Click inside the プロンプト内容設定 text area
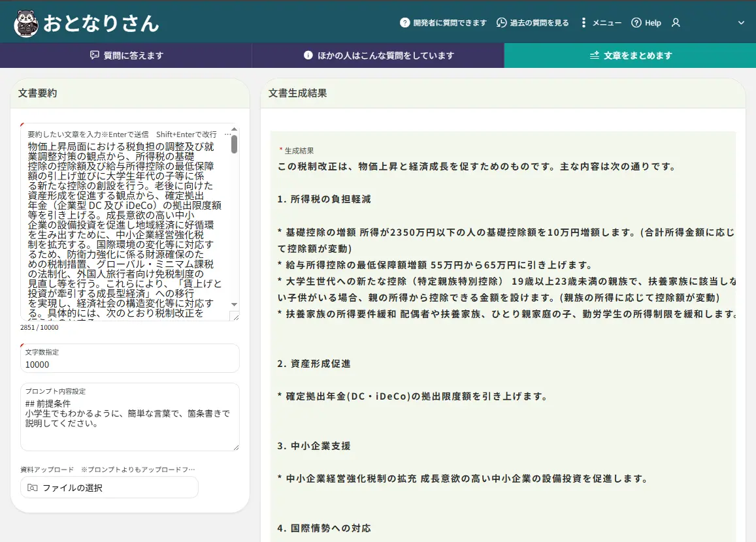 click(129, 428)
